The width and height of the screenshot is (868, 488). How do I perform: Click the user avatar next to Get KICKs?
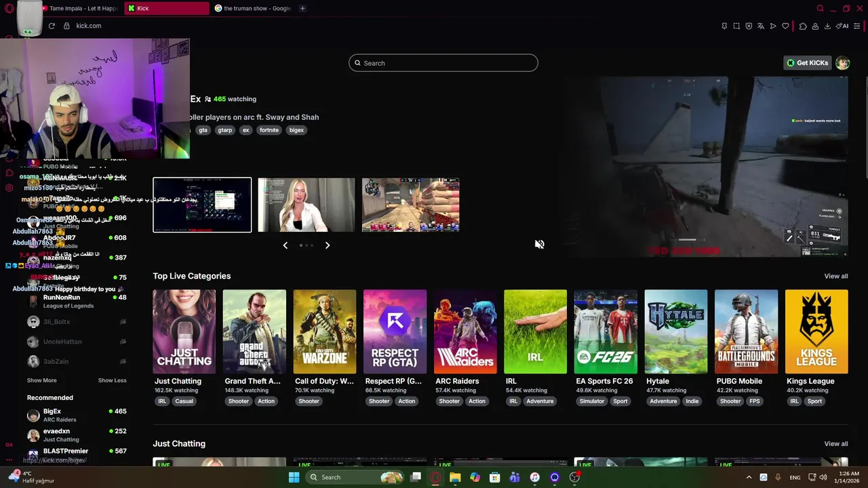[x=842, y=63]
